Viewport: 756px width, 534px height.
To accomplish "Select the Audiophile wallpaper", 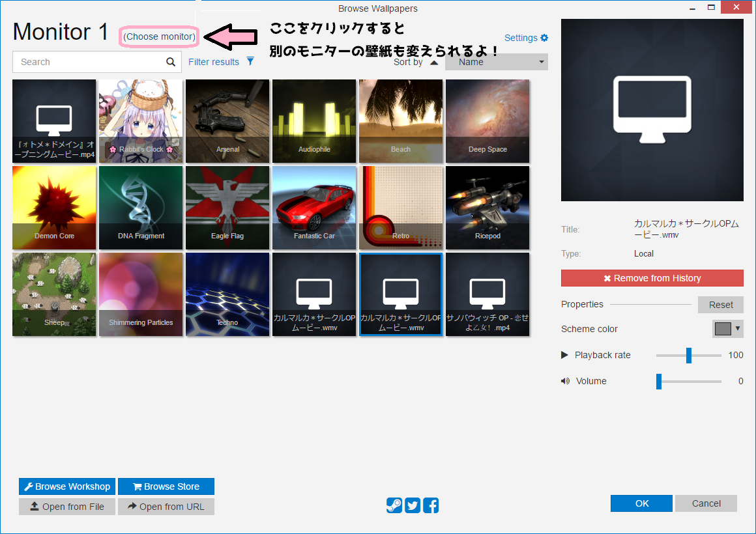I will pos(314,121).
